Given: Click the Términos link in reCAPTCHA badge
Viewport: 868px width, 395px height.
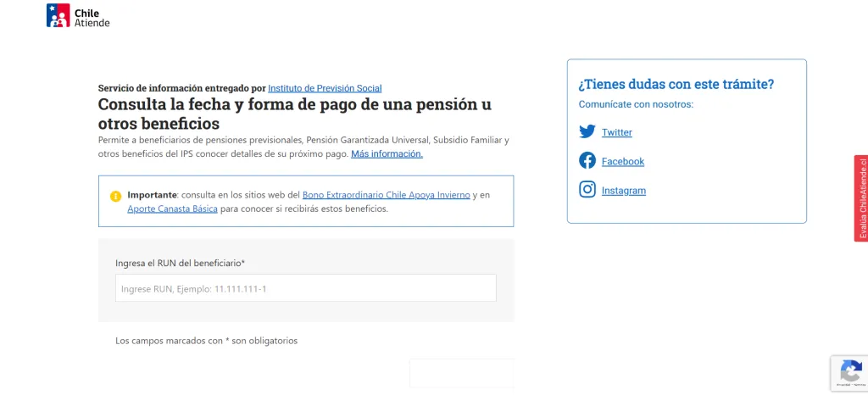Looking at the screenshot, I should [857, 386].
